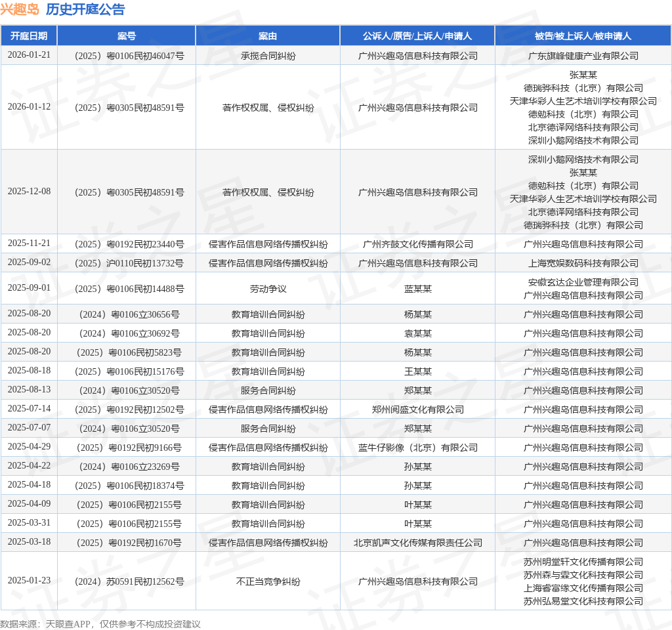Select date cell 2026-01-12
Viewport: 672px width, 630px height.
pyautogui.click(x=29, y=107)
